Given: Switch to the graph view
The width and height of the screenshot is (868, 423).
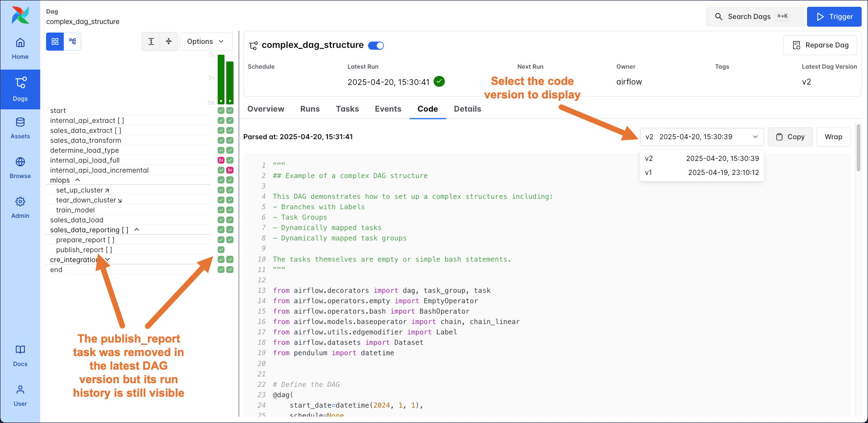Looking at the screenshot, I should [x=72, y=41].
